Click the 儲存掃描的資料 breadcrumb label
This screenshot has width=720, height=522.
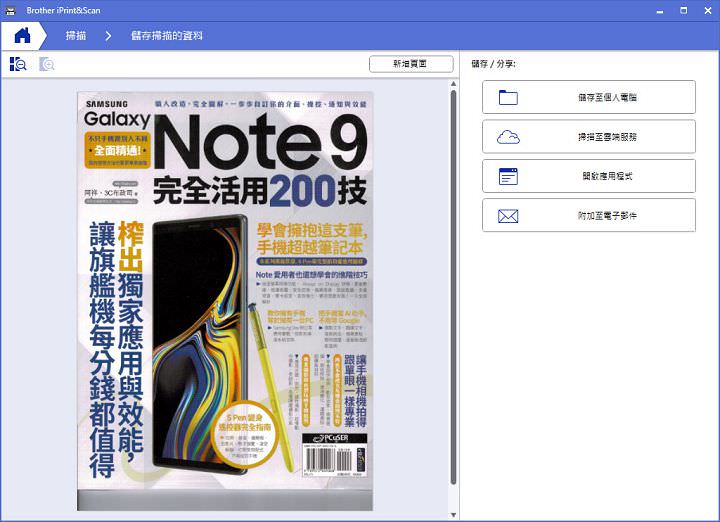[167, 35]
